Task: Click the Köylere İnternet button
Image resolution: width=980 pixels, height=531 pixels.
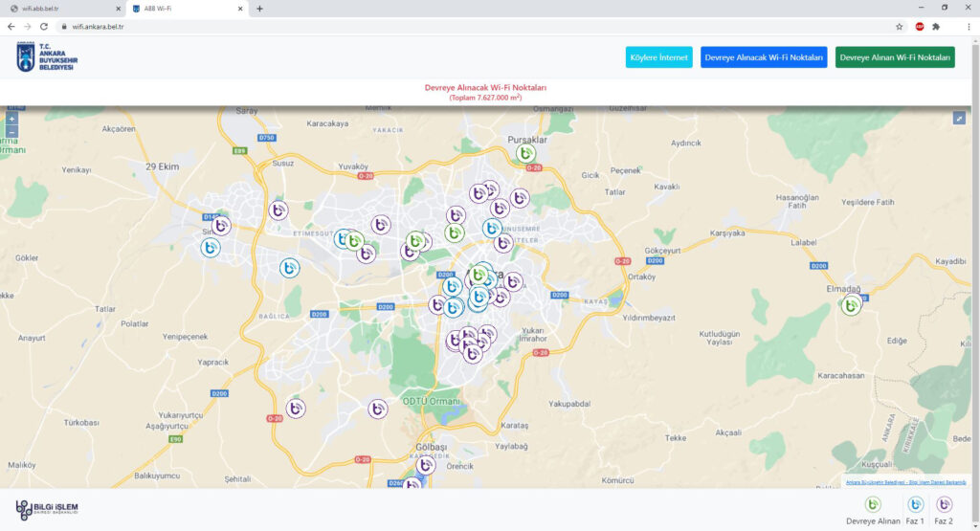Action: point(658,57)
